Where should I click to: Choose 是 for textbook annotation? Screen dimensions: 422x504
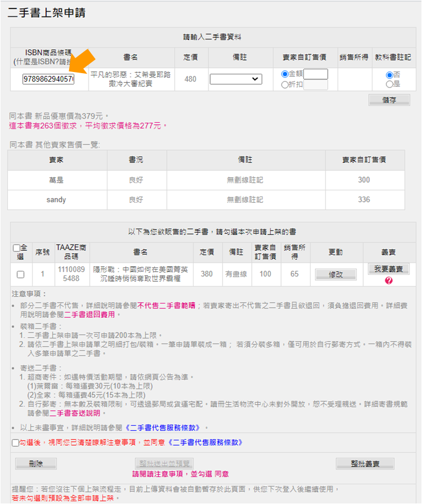pos(389,84)
